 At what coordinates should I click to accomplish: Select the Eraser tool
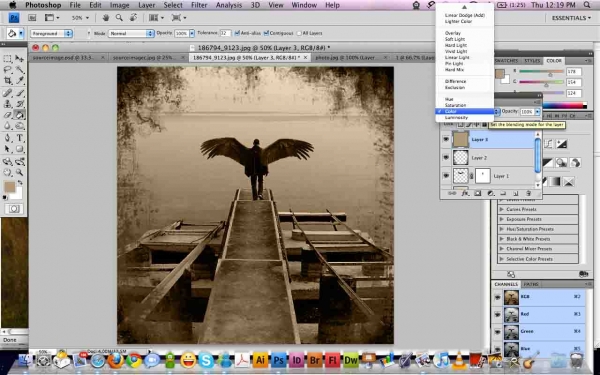(7, 115)
